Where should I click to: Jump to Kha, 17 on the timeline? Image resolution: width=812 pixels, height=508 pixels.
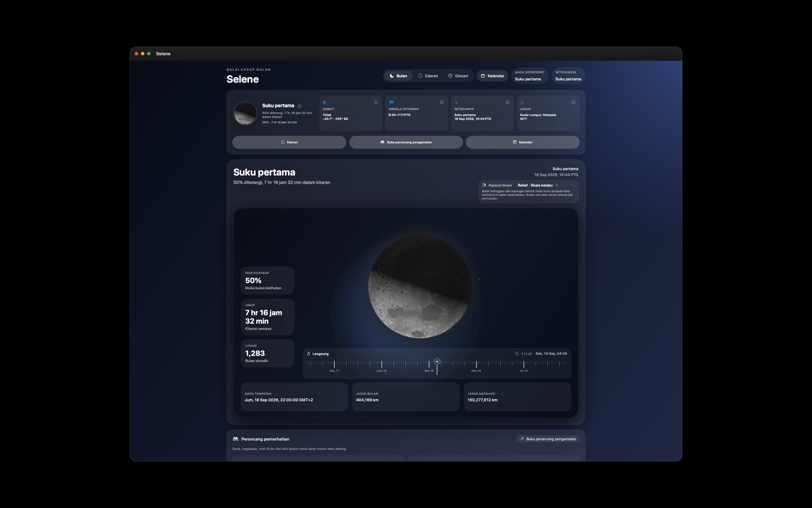tap(334, 371)
